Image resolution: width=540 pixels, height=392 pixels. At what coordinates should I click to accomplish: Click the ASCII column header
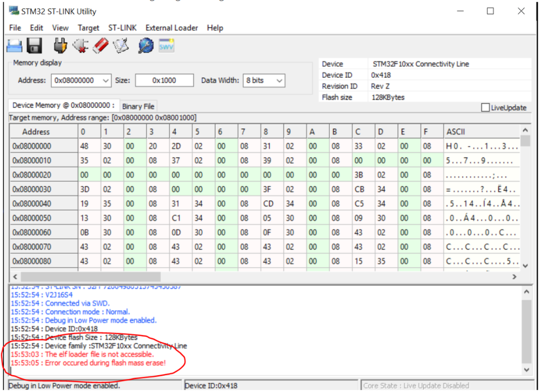coord(481,132)
